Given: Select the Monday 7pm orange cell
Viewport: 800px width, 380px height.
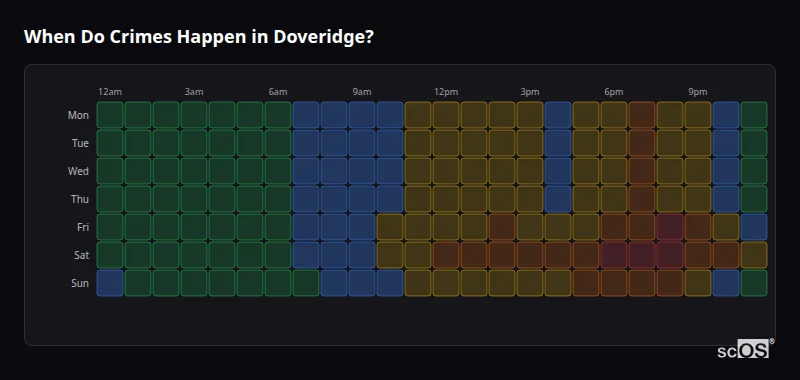Looking at the screenshot, I should (x=642, y=115).
